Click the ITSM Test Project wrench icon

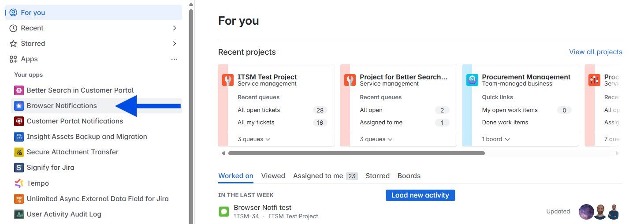click(x=228, y=80)
